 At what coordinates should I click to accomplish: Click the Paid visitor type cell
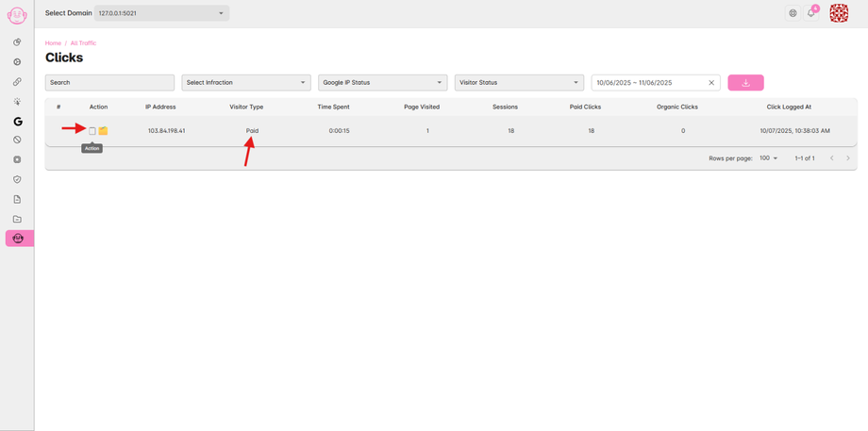tap(253, 131)
